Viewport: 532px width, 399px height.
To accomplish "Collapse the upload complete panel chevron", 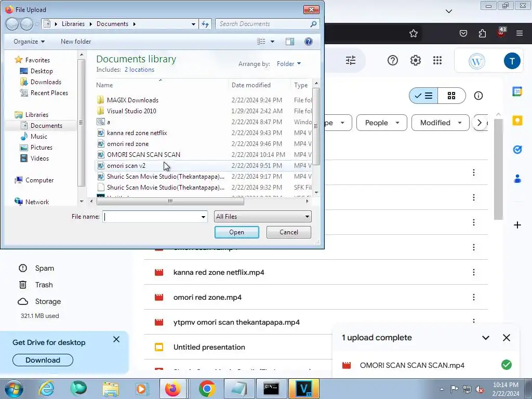I will pyautogui.click(x=486, y=338).
